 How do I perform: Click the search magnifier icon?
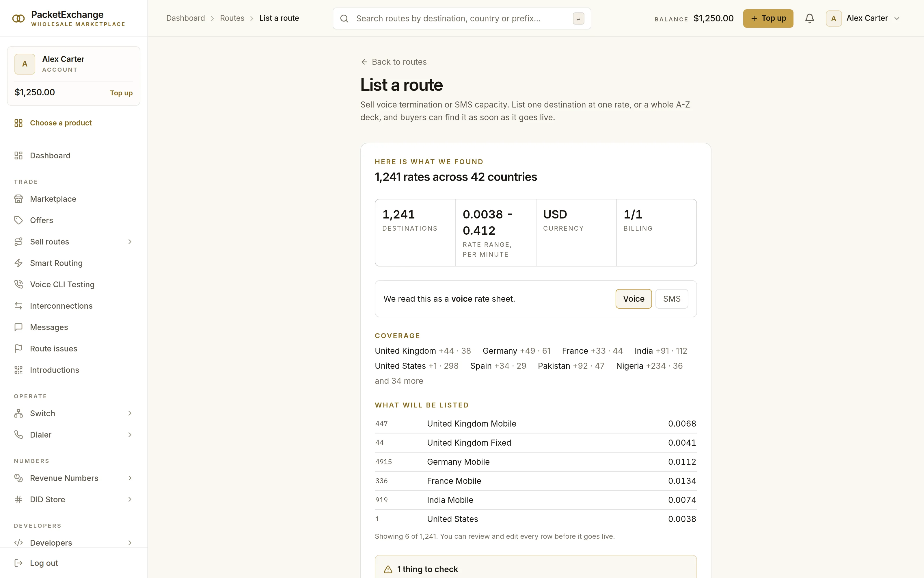(344, 18)
